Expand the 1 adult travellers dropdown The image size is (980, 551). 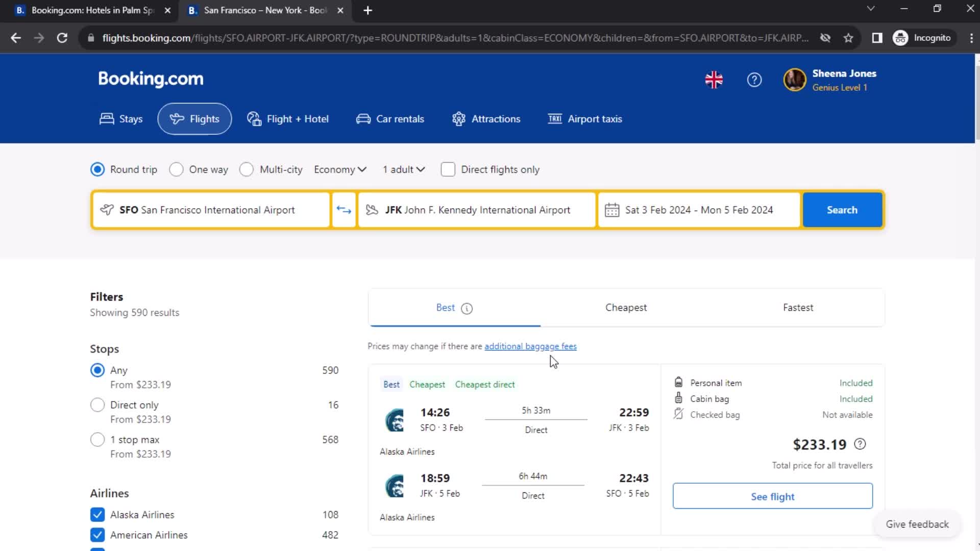coord(404,169)
